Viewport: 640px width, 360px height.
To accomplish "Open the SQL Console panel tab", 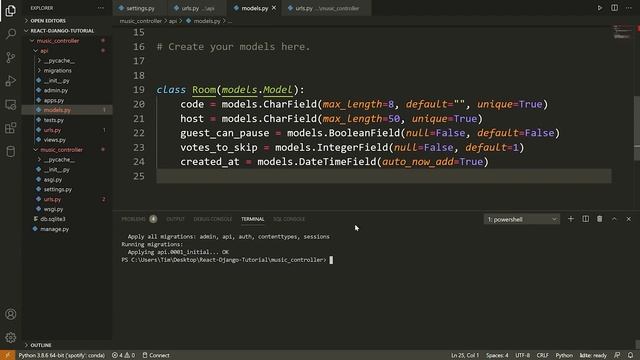I will 289,219.
